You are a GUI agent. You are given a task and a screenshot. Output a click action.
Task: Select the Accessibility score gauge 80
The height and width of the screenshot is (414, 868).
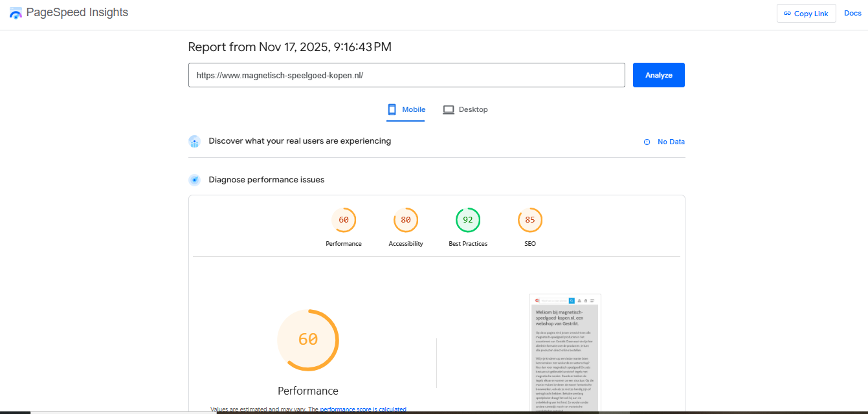[x=406, y=220]
